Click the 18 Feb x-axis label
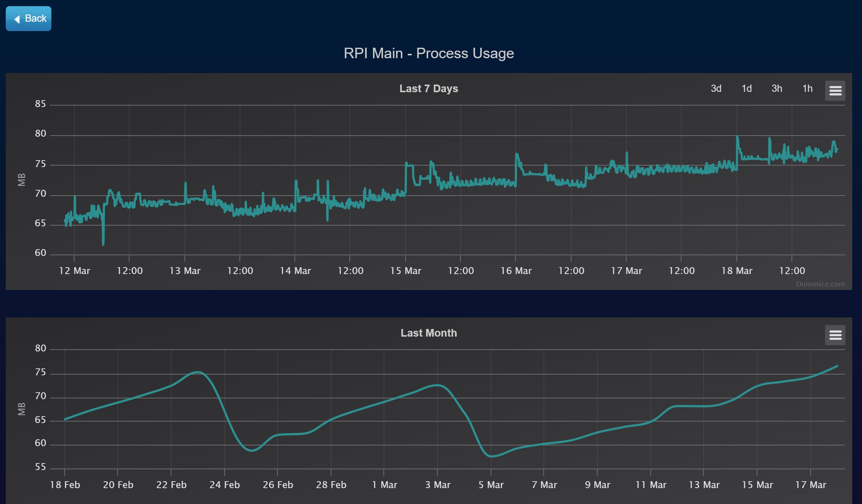Image resolution: width=862 pixels, height=504 pixels. (65, 485)
